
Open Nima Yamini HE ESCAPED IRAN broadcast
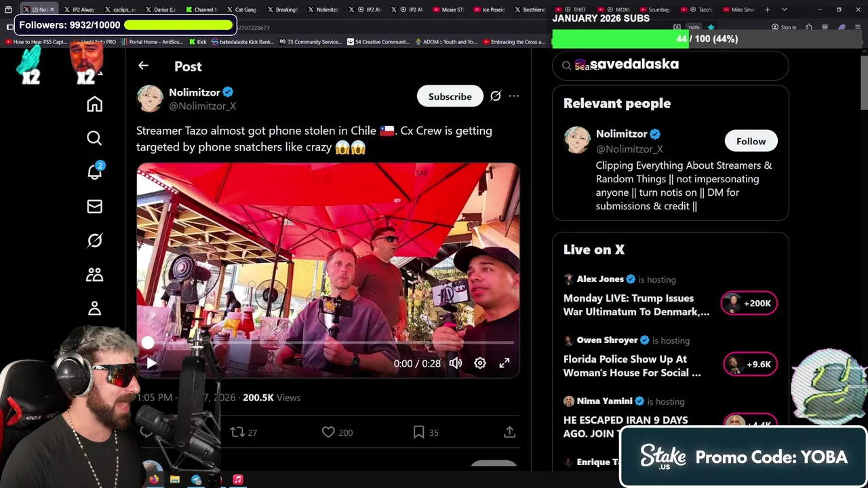point(625,427)
